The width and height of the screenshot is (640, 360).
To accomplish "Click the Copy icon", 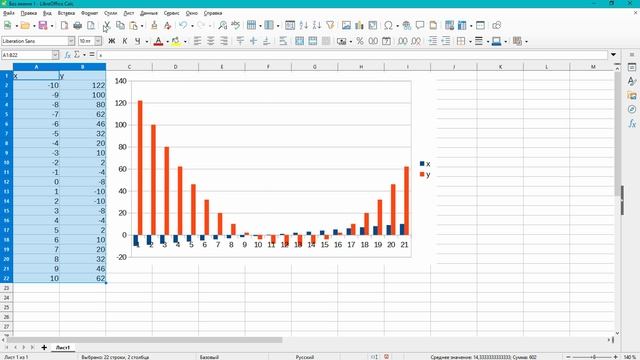I will click(120, 25).
